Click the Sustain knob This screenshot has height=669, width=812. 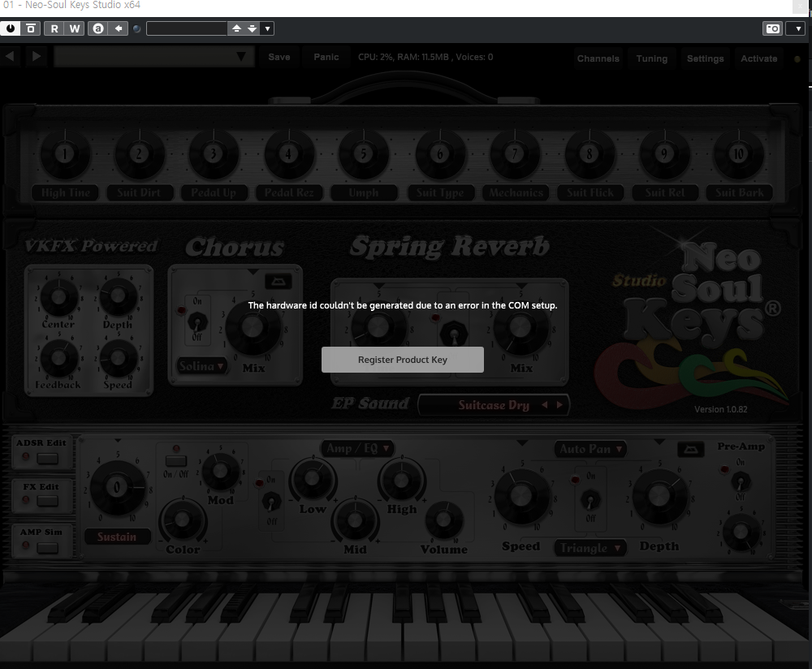coord(118,488)
